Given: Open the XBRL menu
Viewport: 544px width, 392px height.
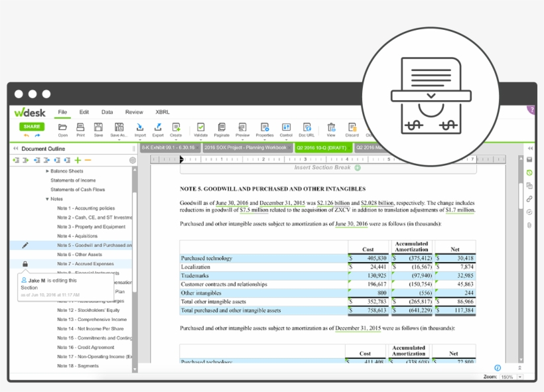Looking at the screenshot, I should pyautogui.click(x=163, y=112).
